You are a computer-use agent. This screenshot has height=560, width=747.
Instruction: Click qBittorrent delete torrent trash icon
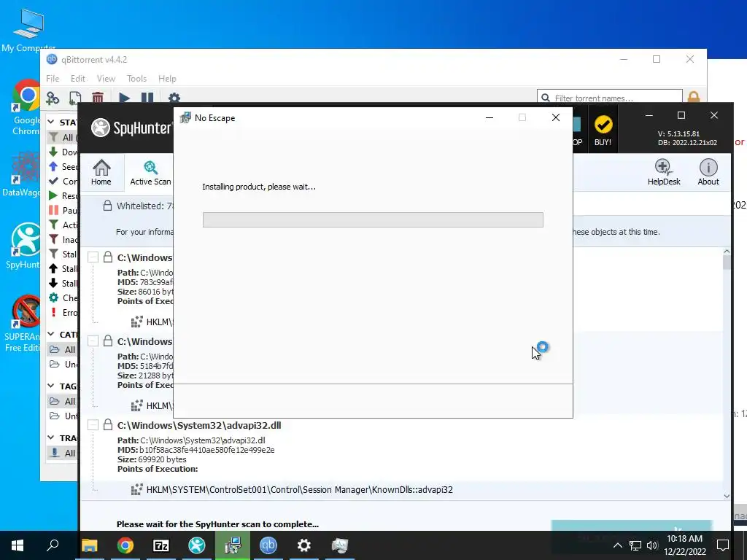[98, 98]
